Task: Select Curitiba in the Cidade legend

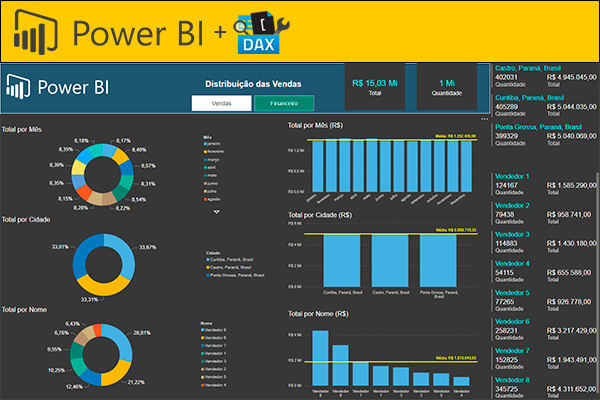Action: point(230,260)
